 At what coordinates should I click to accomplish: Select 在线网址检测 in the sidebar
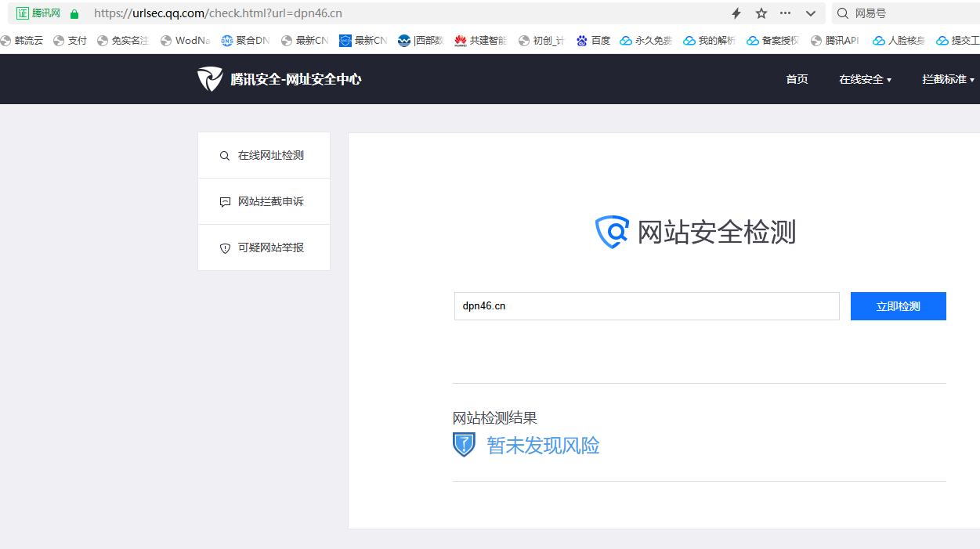pos(264,155)
